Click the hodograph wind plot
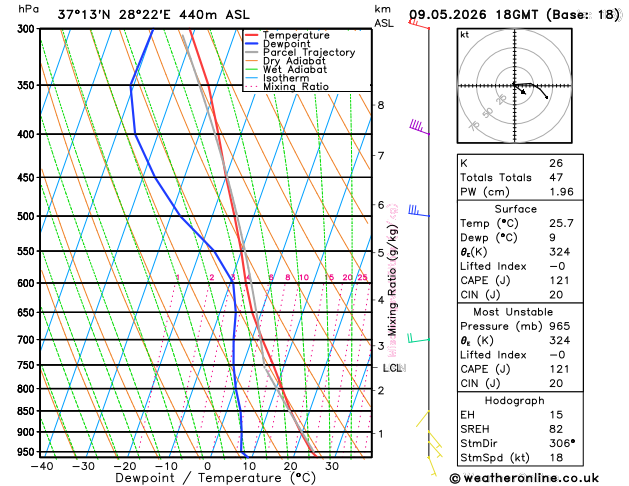This screenshot has width=629, height=486. [514, 85]
